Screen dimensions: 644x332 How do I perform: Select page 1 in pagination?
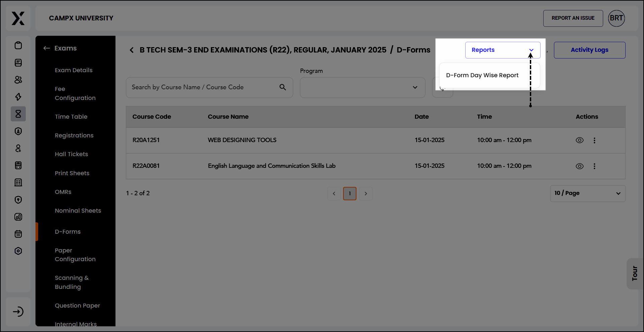tap(350, 194)
